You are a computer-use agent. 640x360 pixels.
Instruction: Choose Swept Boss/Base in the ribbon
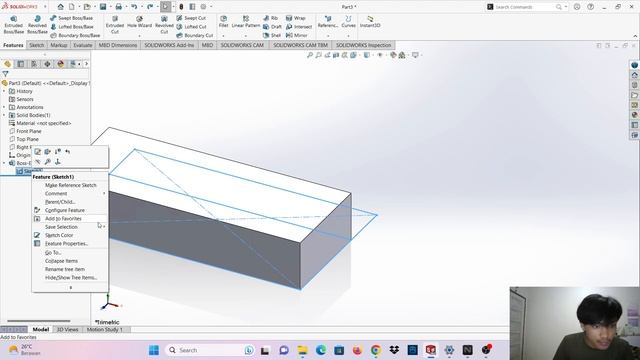(72, 18)
